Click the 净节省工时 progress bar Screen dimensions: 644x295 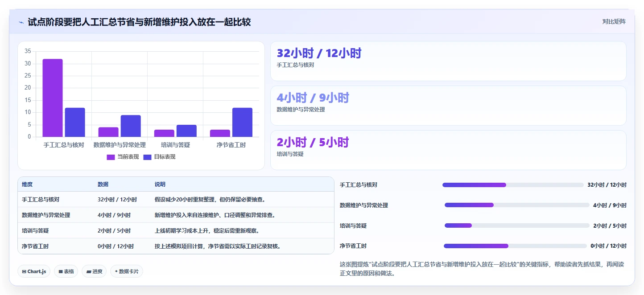click(515, 246)
